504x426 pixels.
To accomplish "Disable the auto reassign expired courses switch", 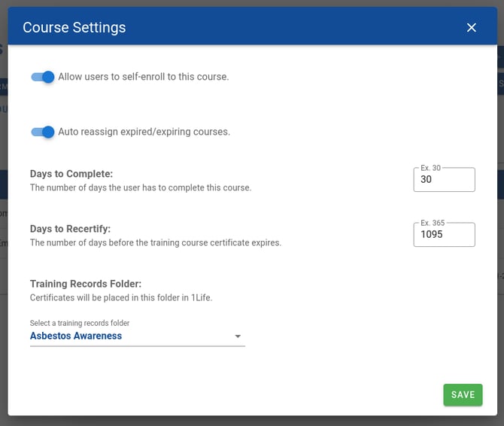I will 43,132.
